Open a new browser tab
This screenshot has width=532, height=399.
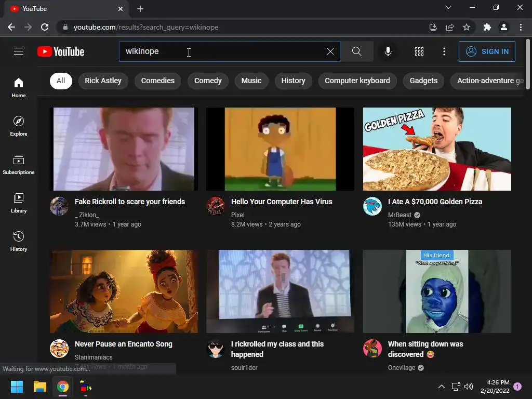click(x=140, y=9)
